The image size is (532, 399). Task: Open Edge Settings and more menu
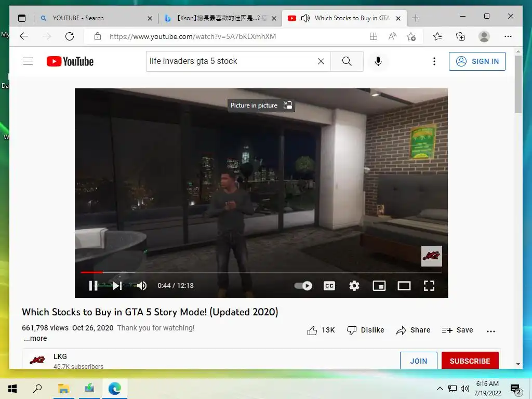click(x=508, y=36)
